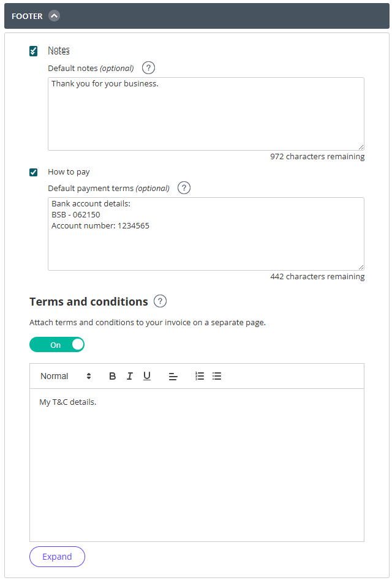Click the Expand button

(57, 557)
